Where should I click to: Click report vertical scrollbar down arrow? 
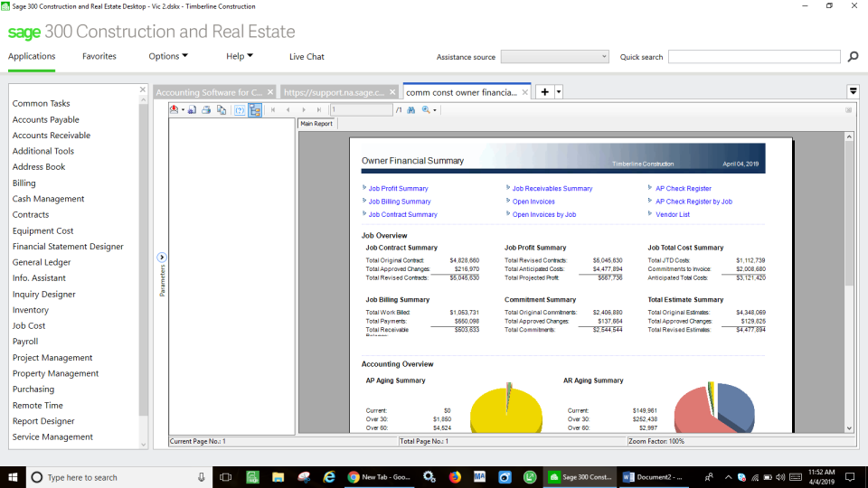[x=849, y=428]
